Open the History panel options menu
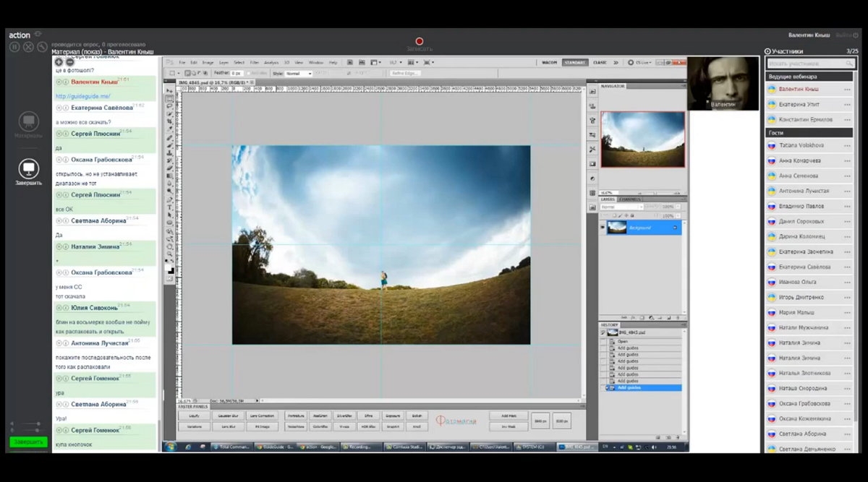The height and width of the screenshot is (482, 868). point(684,324)
